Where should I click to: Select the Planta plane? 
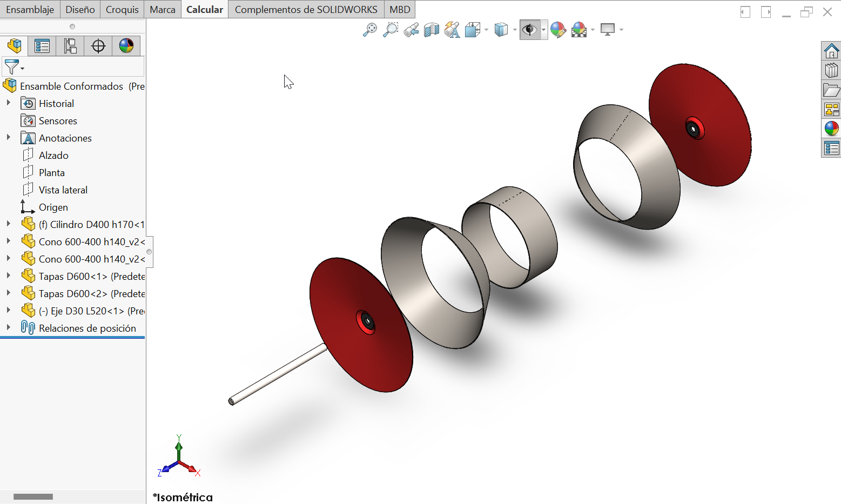point(52,173)
